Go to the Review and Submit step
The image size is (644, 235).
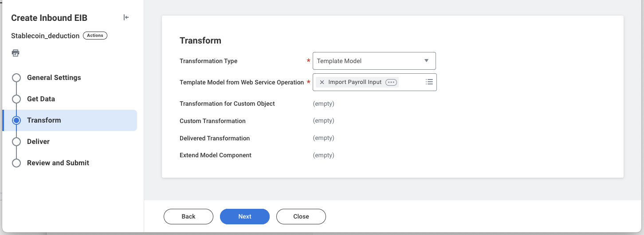pos(58,163)
